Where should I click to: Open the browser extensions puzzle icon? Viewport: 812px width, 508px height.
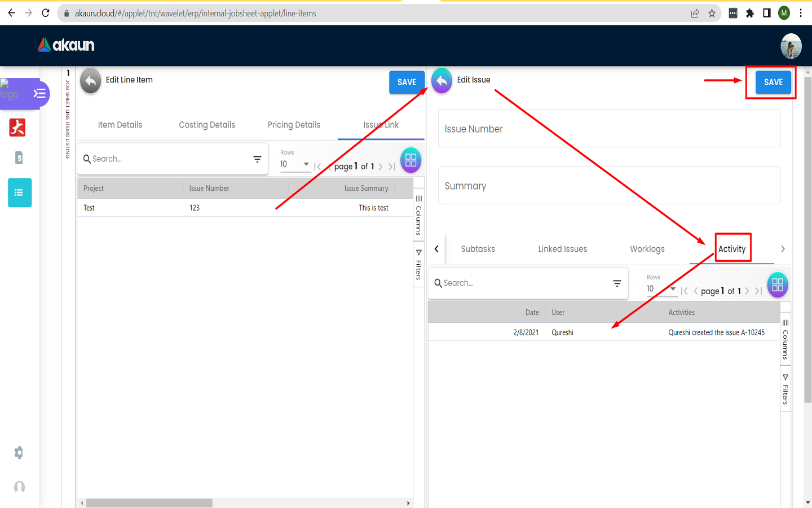click(x=750, y=13)
